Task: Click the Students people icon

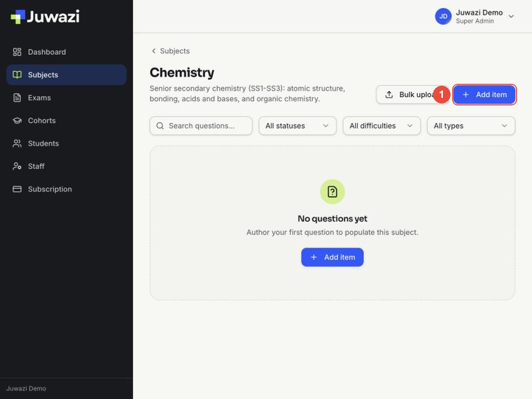Action: 17,143
